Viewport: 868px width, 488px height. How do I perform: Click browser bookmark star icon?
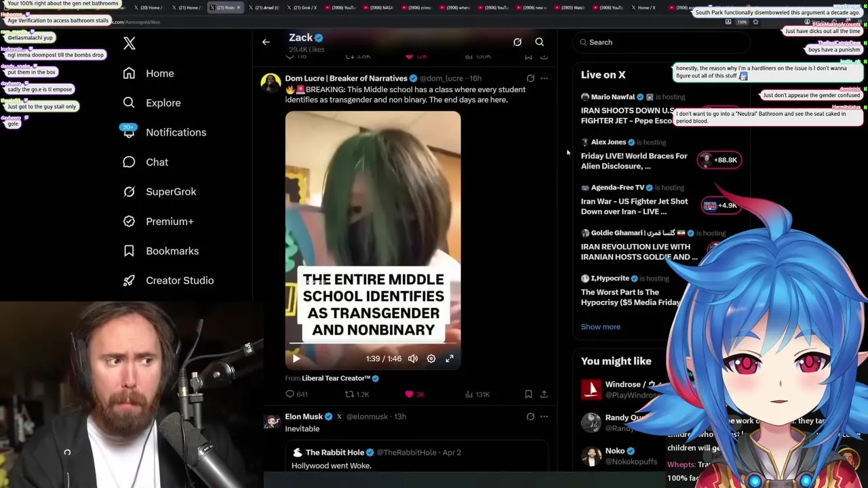coord(755,22)
